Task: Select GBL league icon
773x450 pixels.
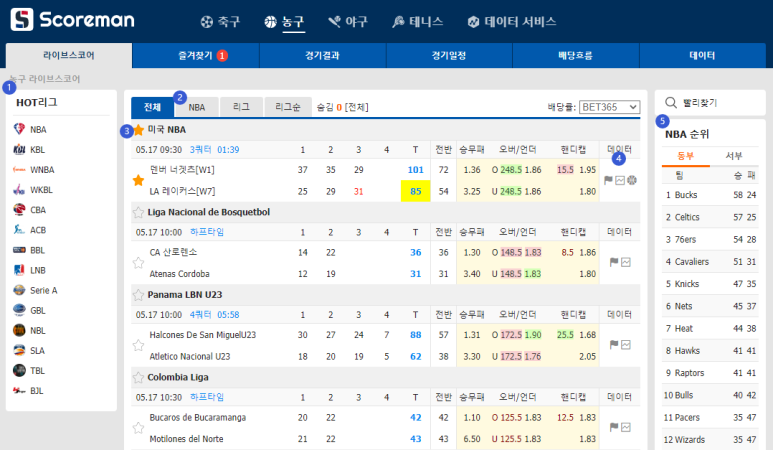Action: 19,310
